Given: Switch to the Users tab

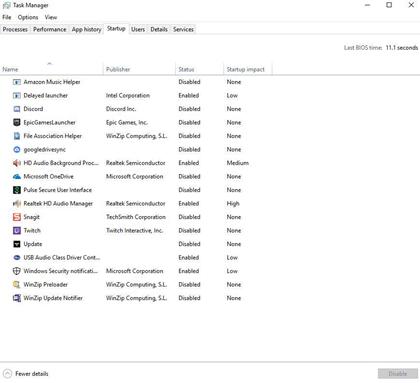Looking at the screenshot, I should click(138, 29).
